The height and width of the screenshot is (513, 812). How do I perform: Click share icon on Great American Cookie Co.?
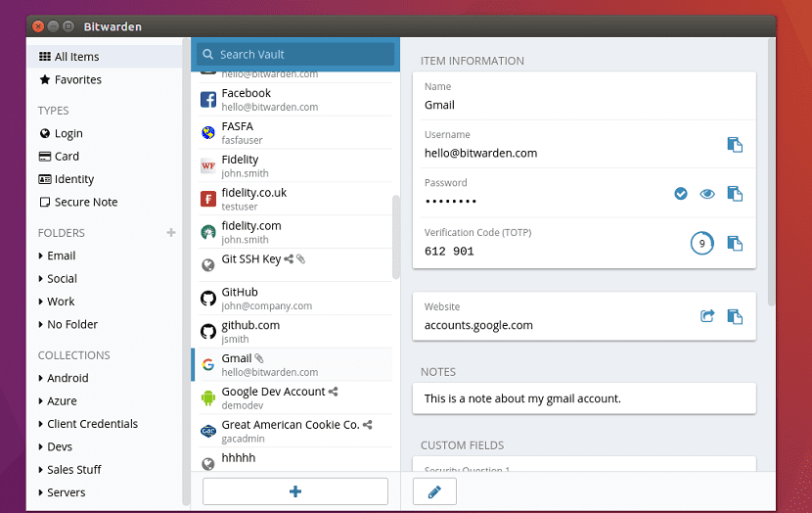[x=368, y=425]
